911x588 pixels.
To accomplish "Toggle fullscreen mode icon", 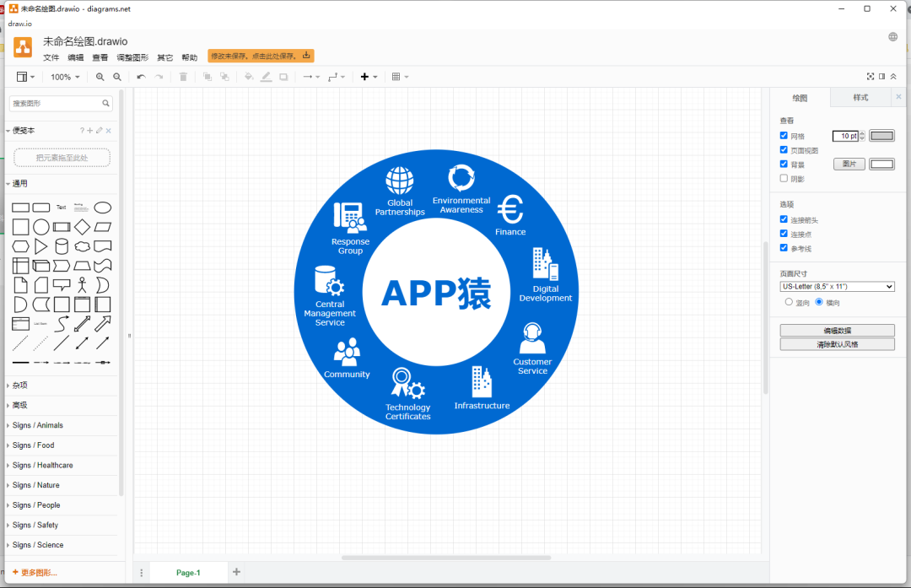I will [x=871, y=77].
